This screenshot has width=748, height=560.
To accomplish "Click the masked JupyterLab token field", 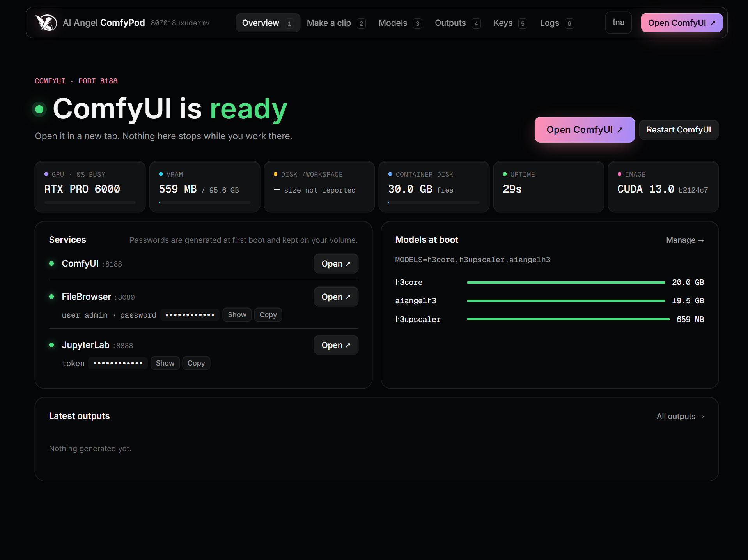I will 118,363.
